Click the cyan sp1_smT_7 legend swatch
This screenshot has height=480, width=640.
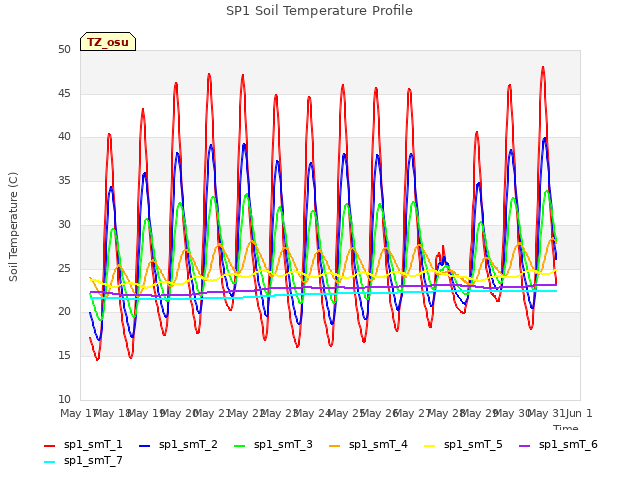point(49,462)
